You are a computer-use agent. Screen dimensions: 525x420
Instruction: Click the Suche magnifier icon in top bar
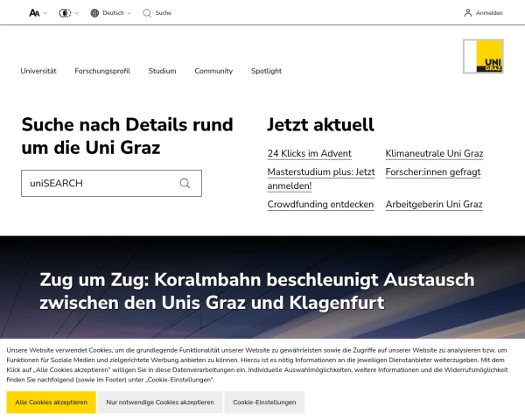(x=147, y=13)
